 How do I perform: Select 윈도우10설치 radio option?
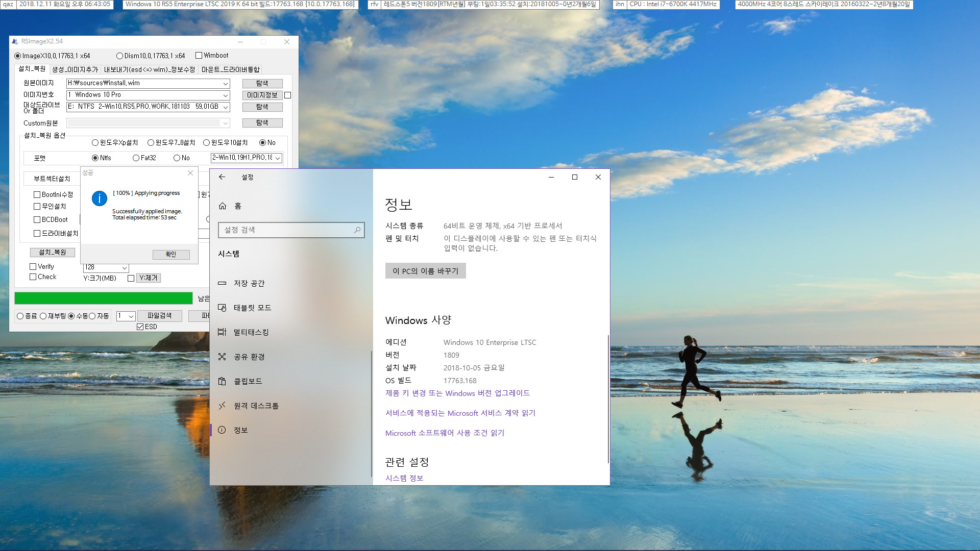click(207, 143)
